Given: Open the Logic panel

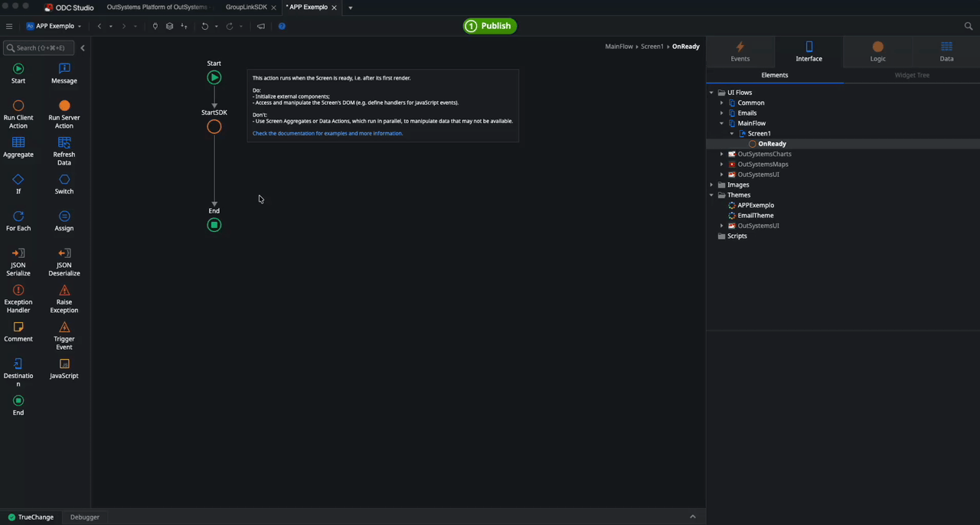Looking at the screenshot, I should 877,52.
